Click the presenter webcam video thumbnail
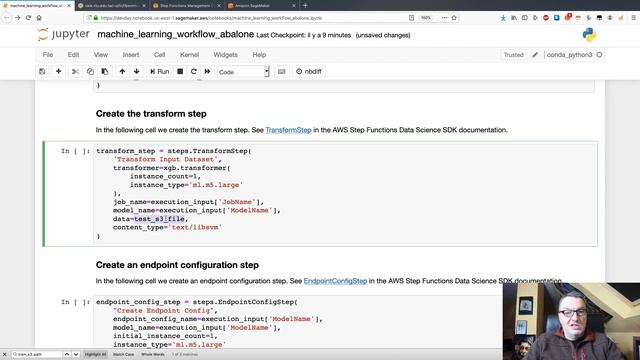The image size is (640, 360). pyautogui.click(x=571, y=321)
